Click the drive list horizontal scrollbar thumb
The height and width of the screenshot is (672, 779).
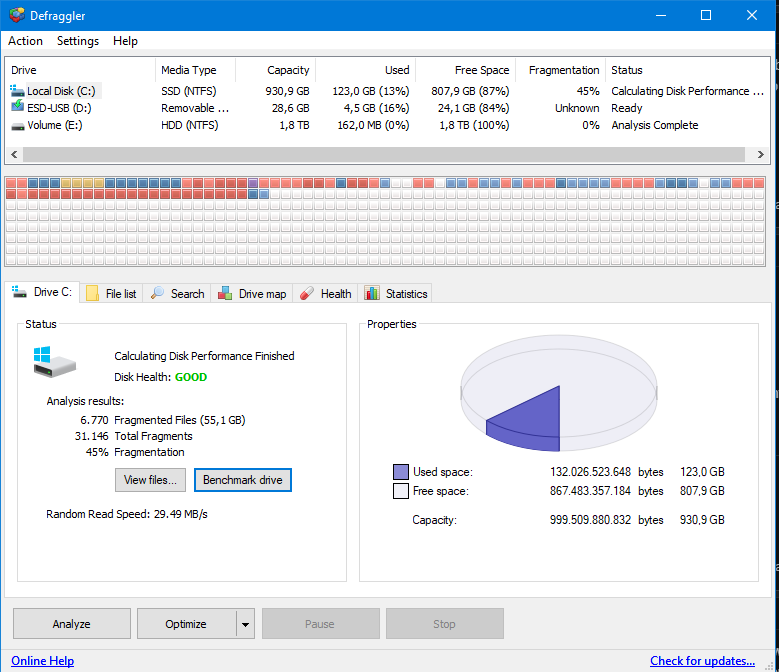tap(384, 154)
